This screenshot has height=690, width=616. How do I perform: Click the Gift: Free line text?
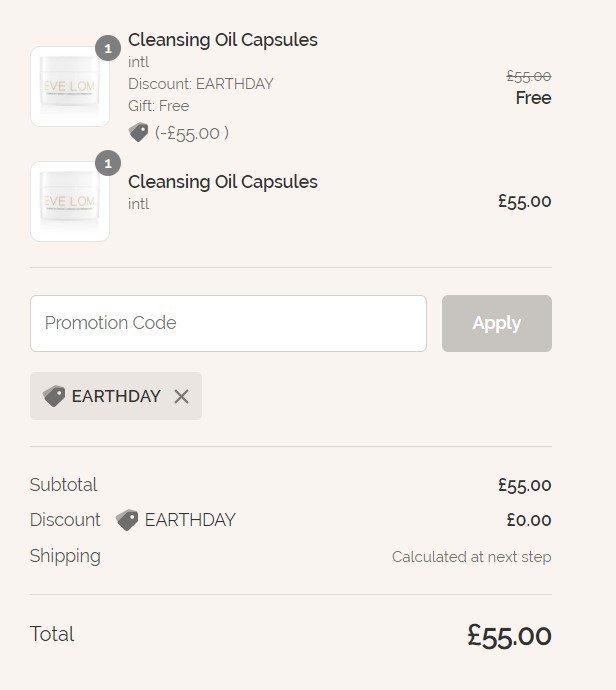[x=158, y=106]
